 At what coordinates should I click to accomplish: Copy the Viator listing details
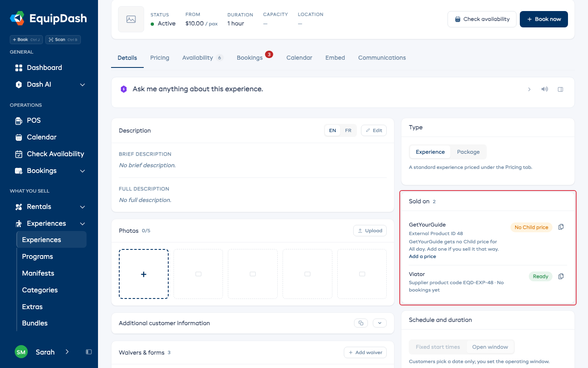coord(561,276)
